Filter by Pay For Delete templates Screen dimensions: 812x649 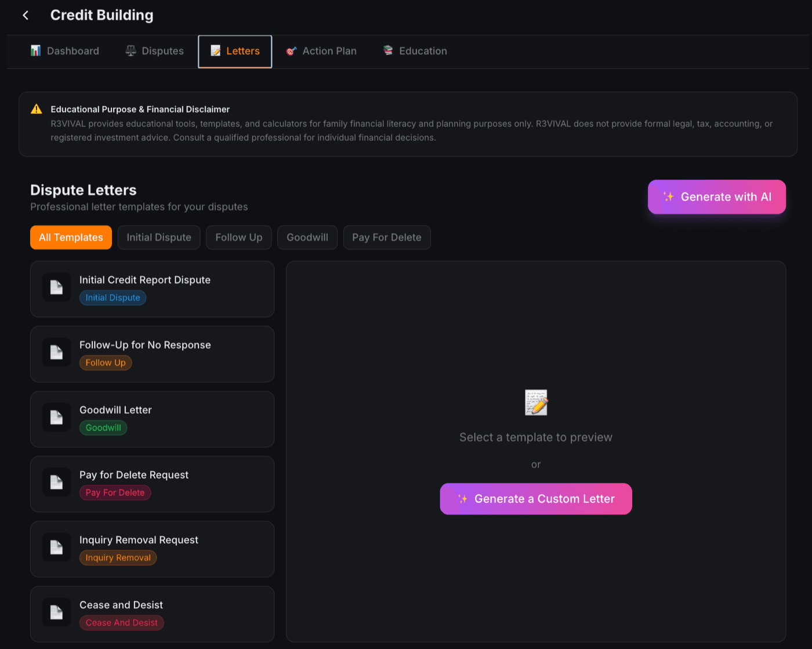(387, 237)
